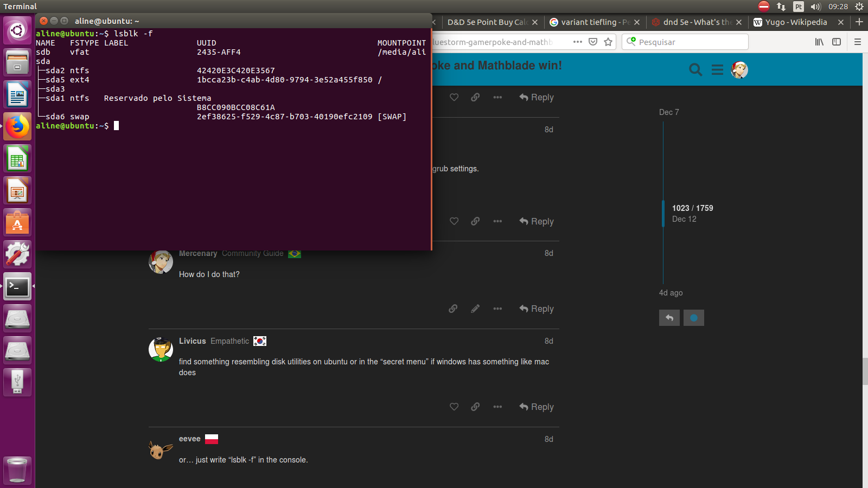The width and height of the screenshot is (868, 488).
Task: Open user profile avatar in forum header
Action: [739, 69]
